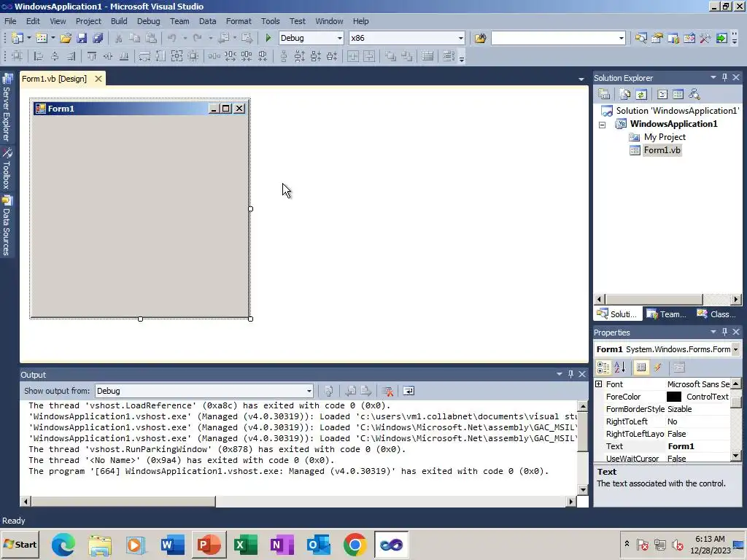This screenshot has width=747, height=560.
Task: Click the Output horizontal scrollbar thumb
Action: [123, 501]
